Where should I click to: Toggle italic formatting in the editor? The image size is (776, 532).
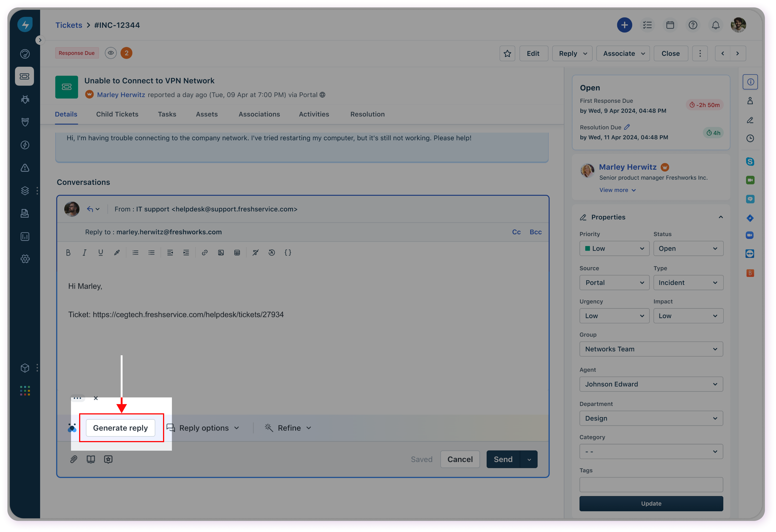coord(84,253)
